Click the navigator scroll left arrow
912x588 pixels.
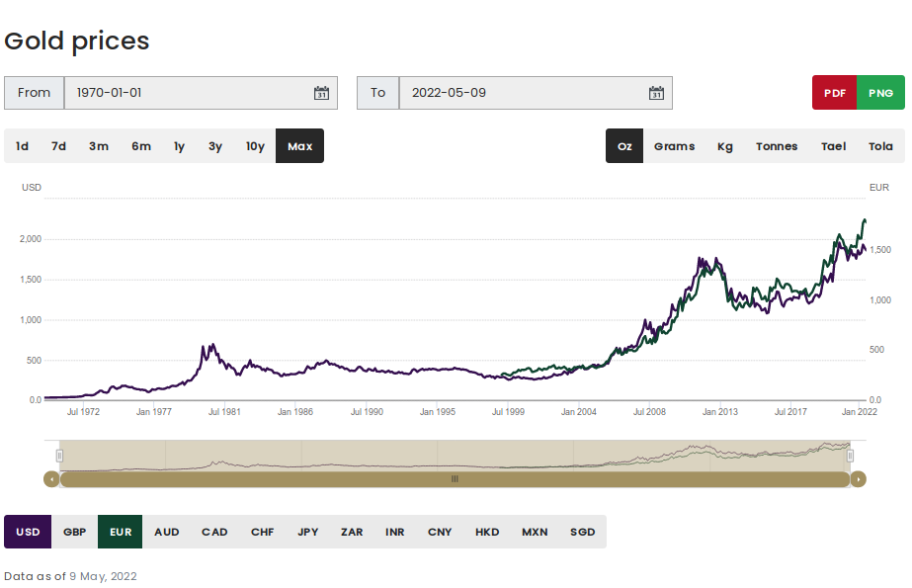tap(50, 479)
